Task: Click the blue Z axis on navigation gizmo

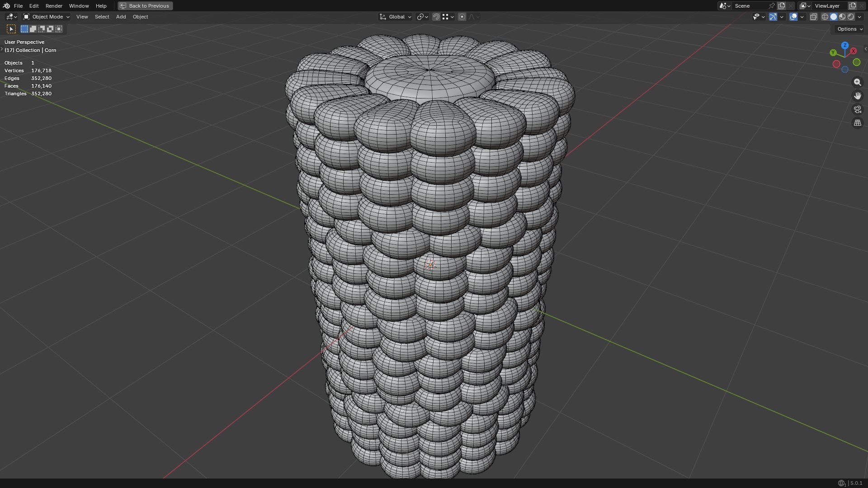Action: point(844,46)
